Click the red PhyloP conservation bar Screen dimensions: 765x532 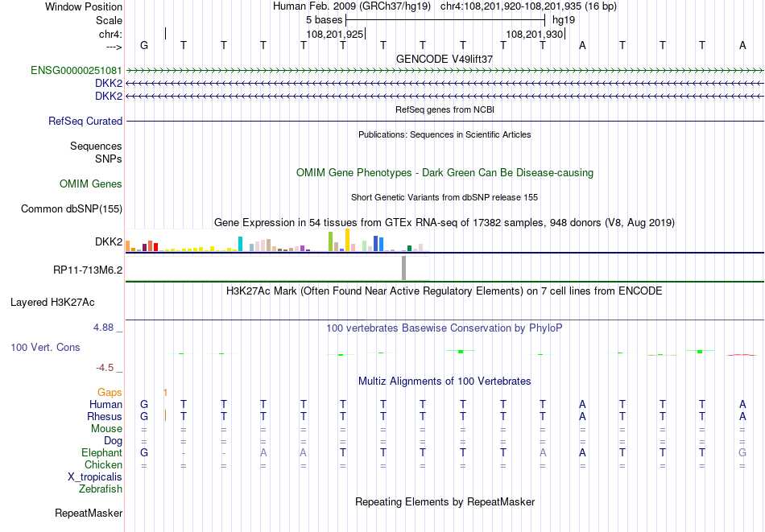click(742, 355)
